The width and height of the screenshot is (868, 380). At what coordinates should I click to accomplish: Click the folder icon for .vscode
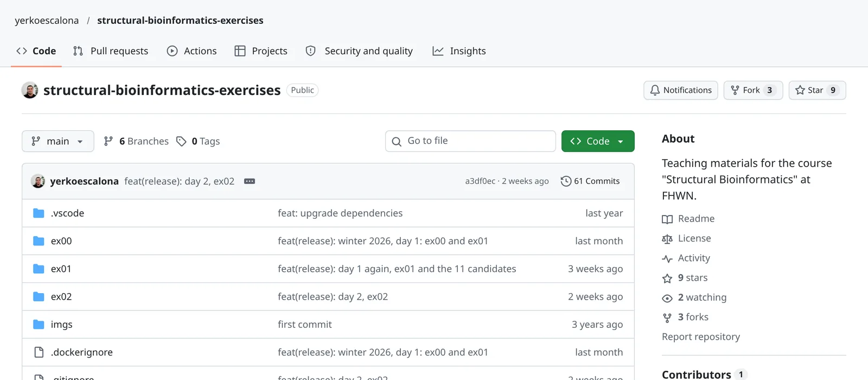(x=39, y=213)
